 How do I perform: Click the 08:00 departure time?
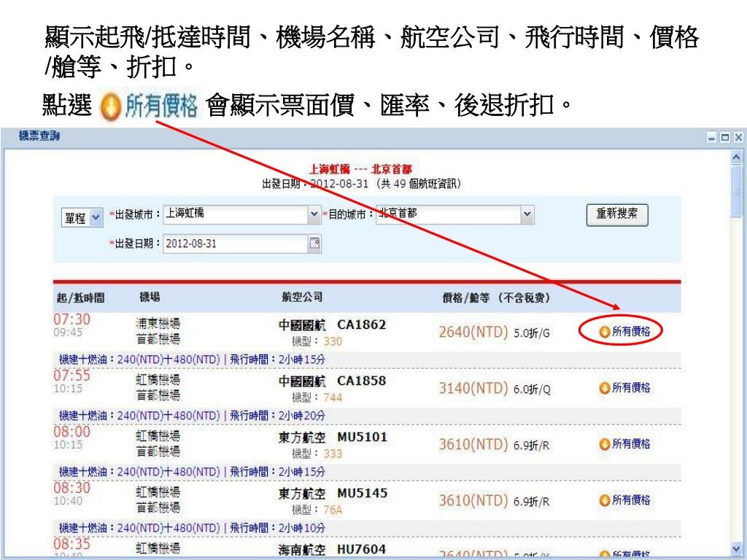(72, 432)
